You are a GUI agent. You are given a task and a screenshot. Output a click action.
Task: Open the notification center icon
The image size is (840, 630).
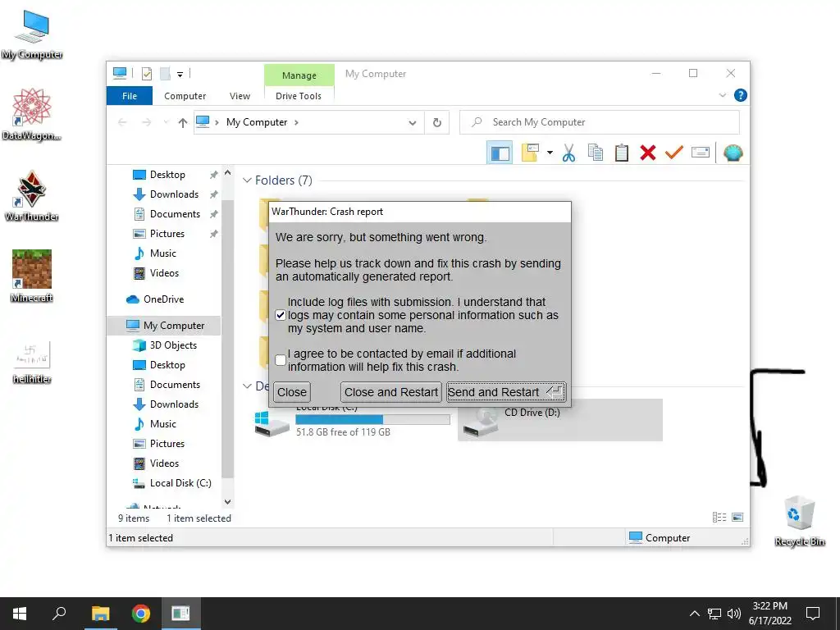(x=813, y=614)
